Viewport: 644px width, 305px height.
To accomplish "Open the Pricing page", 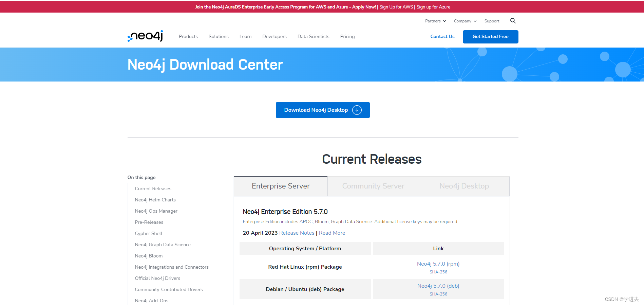I will tap(347, 36).
